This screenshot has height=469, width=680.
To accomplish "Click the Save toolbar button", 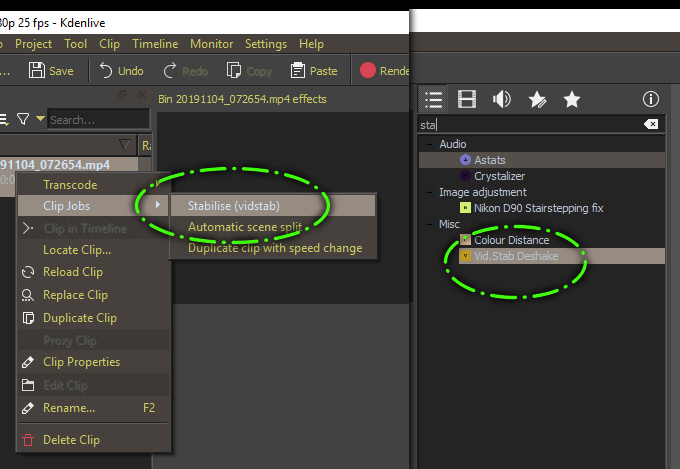I will pyautogui.click(x=51, y=71).
